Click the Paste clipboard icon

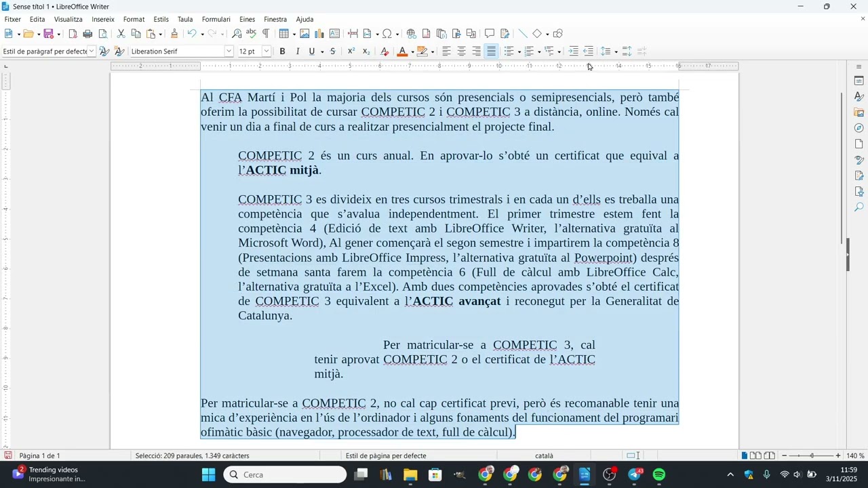coord(151,34)
